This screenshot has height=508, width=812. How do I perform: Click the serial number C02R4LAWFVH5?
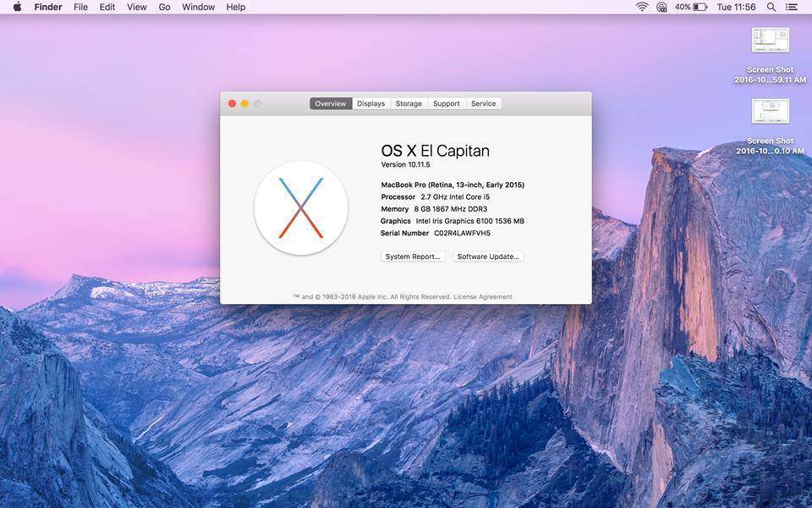point(462,234)
